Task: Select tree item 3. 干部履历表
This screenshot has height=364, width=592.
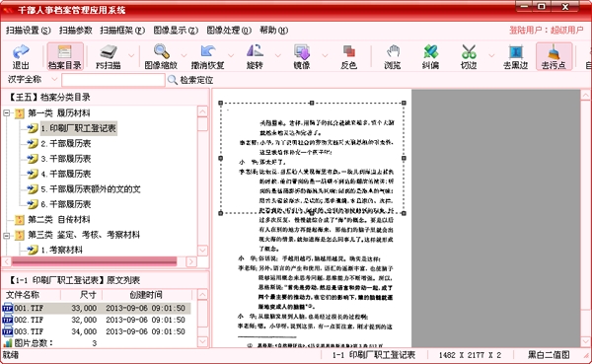Action: click(66, 159)
